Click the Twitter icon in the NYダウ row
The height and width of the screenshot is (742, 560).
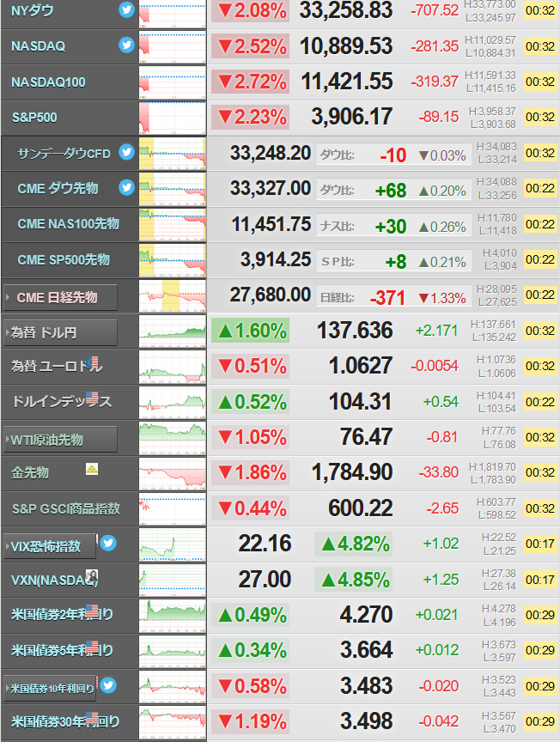tap(126, 9)
